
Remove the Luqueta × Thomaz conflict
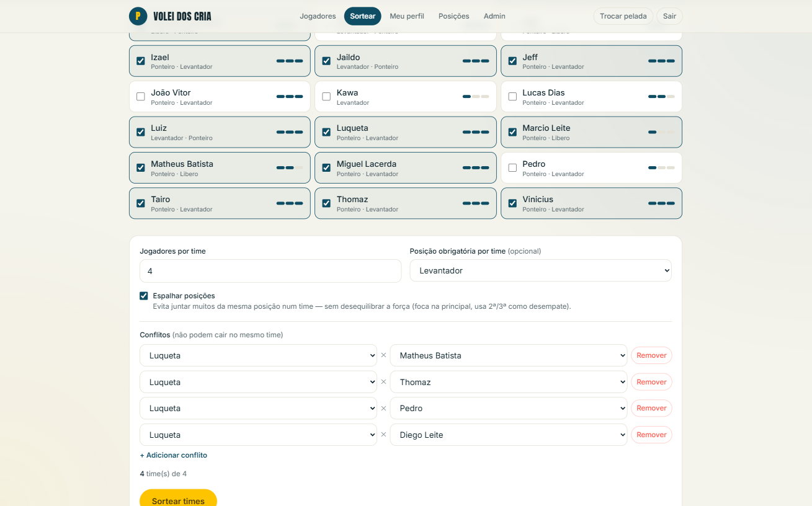click(651, 382)
